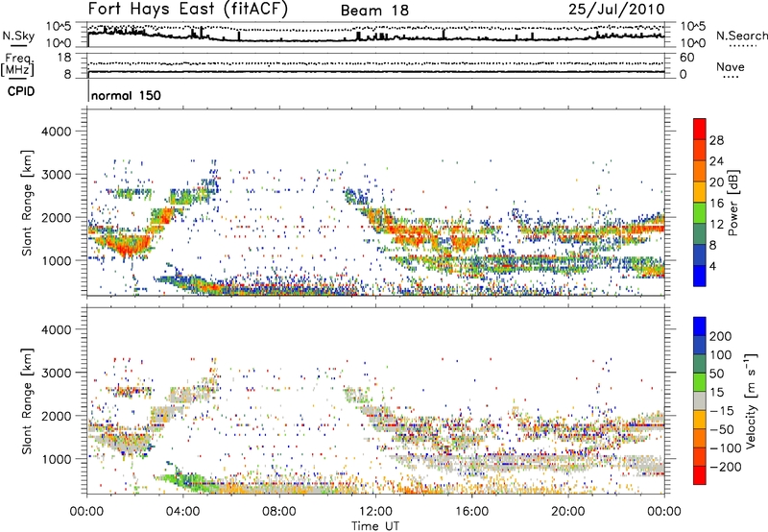Screen dimensions: 768x532
Task: Click the 50 label on Velocity colorbar
Action: (x=716, y=374)
